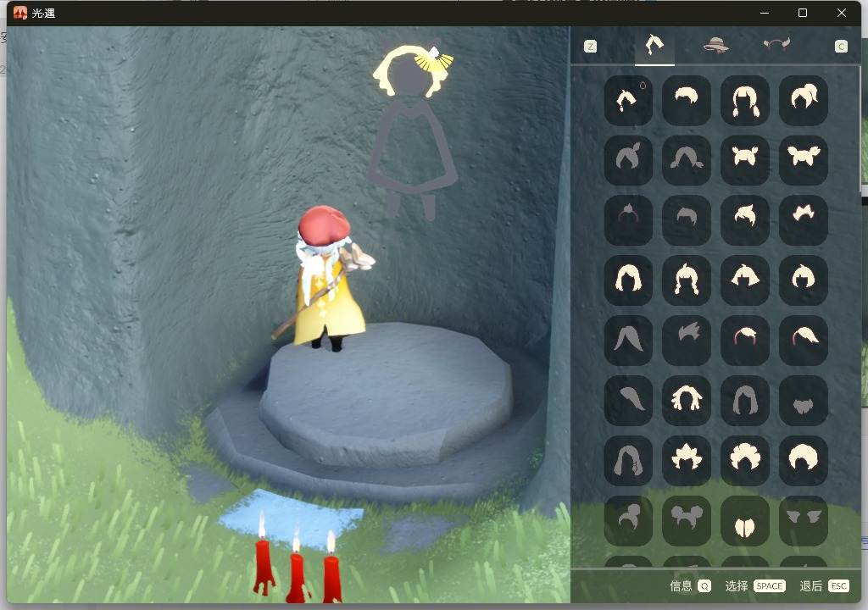
Task: Select the small jagged fringe hairstyle
Action: (804, 219)
